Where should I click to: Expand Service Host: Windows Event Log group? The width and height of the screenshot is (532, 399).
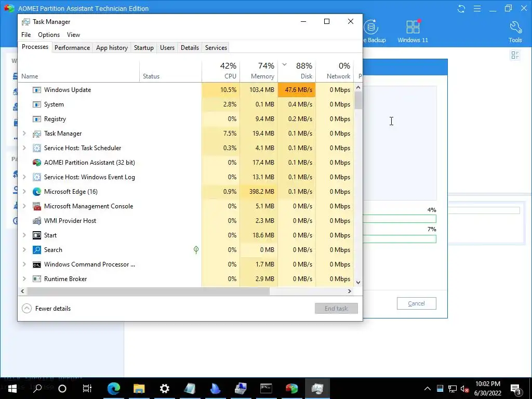24,177
